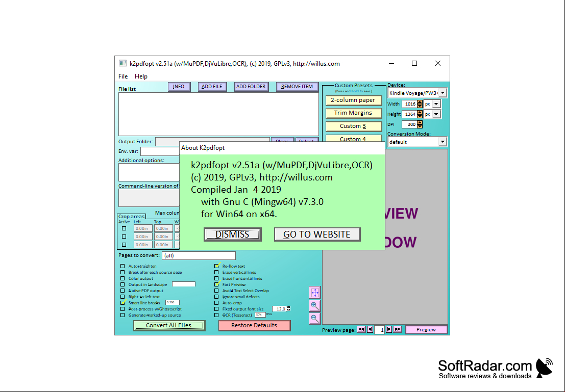Expand the Conversion Mode dropdown
Viewport: 565px width, 392px height.
point(443,142)
